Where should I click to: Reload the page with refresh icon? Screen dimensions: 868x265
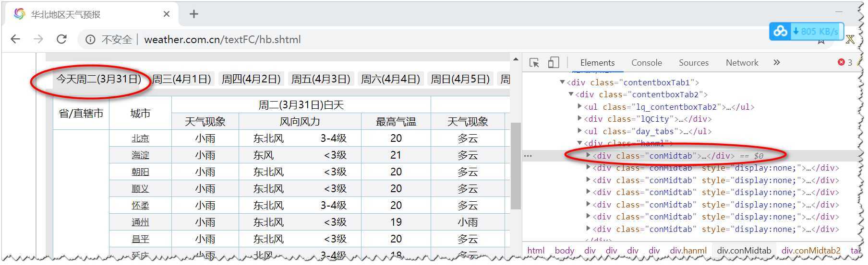pos(61,39)
